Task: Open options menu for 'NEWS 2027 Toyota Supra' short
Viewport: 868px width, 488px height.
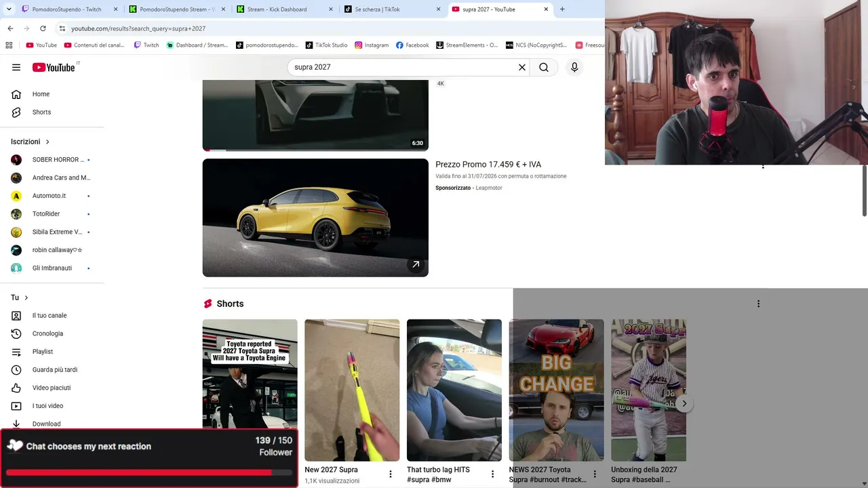Action: point(595,474)
